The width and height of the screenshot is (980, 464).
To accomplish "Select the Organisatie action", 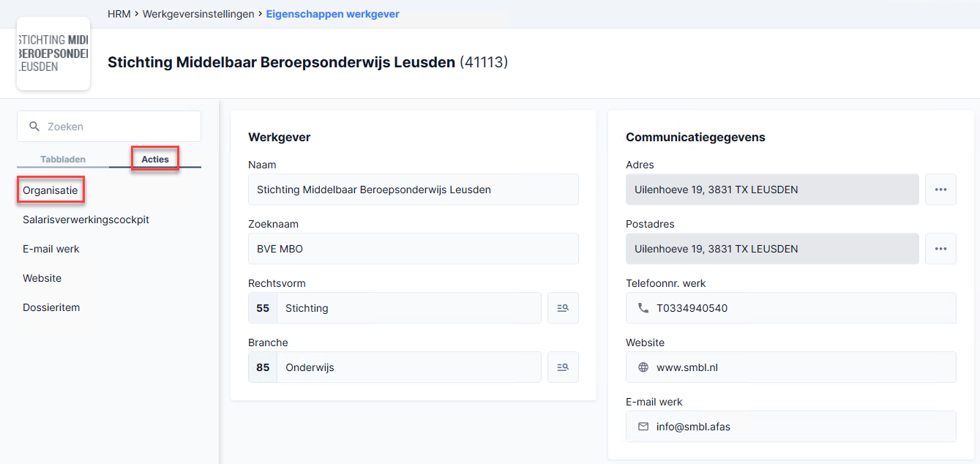I will coord(51,190).
